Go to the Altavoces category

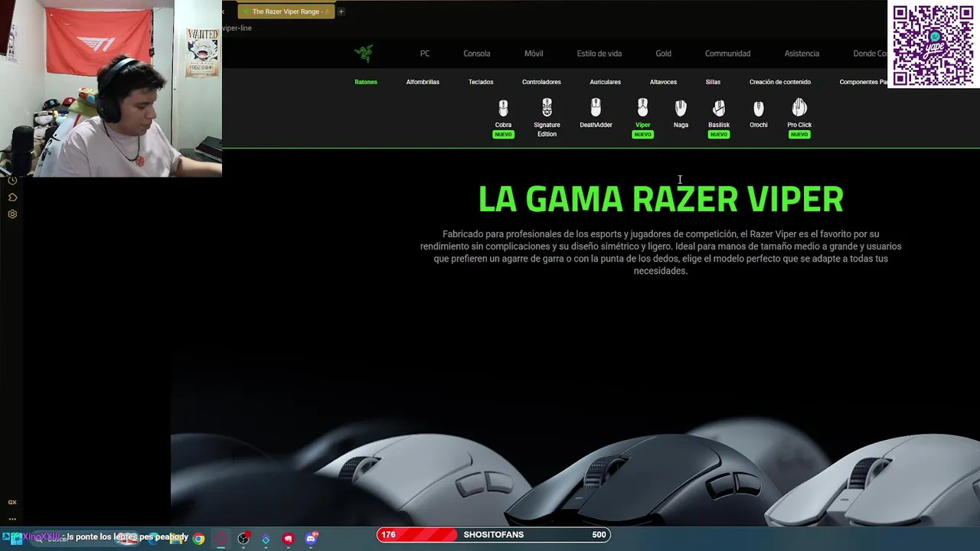point(663,82)
